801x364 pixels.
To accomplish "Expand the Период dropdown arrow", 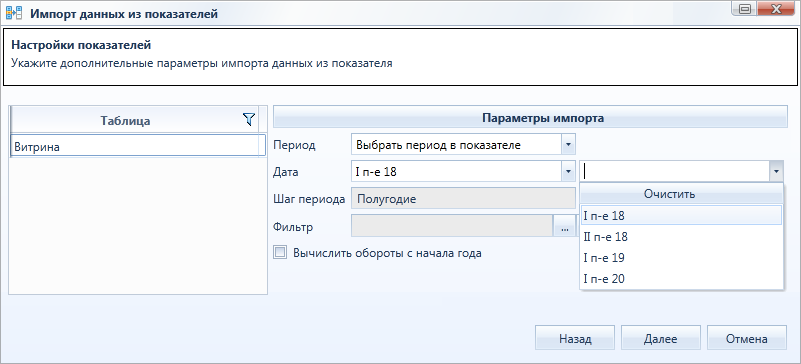I will [568, 145].
